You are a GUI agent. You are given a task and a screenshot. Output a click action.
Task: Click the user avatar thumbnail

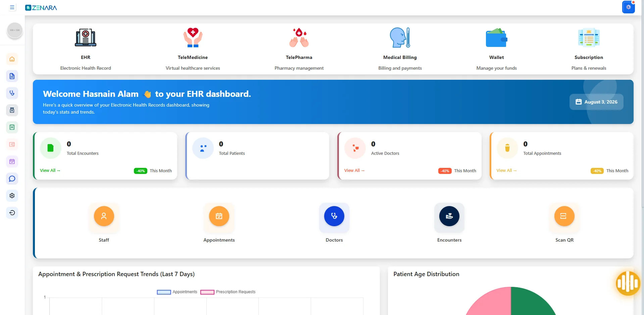click(15, 30)
